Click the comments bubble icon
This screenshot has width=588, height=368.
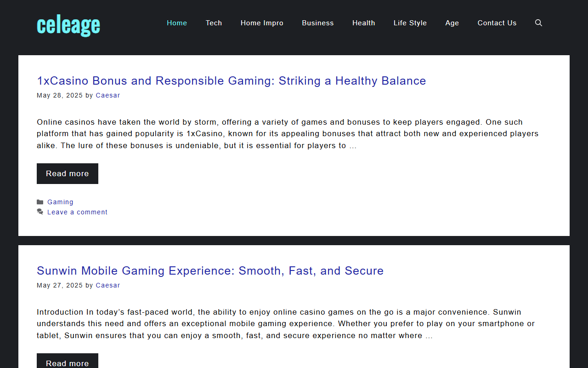pos(40,212)
